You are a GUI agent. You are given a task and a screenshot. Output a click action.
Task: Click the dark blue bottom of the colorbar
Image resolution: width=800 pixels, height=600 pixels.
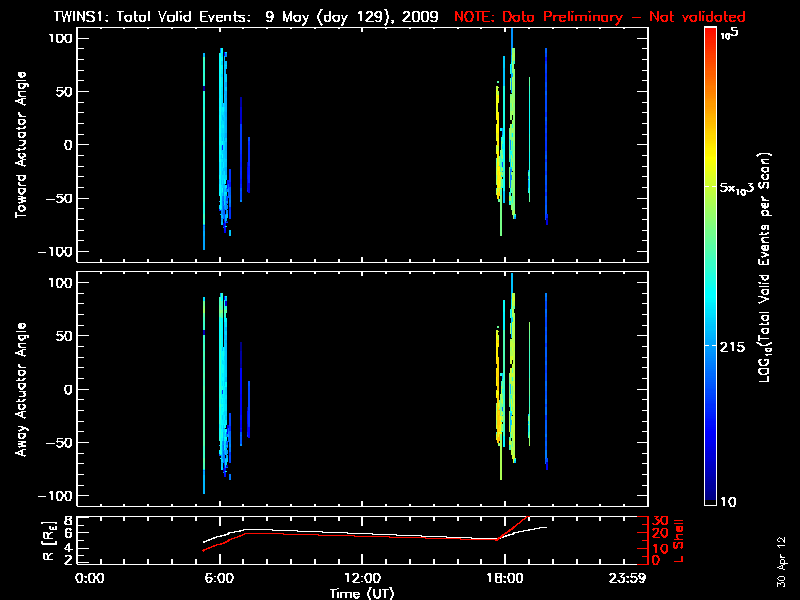(709, 500)
